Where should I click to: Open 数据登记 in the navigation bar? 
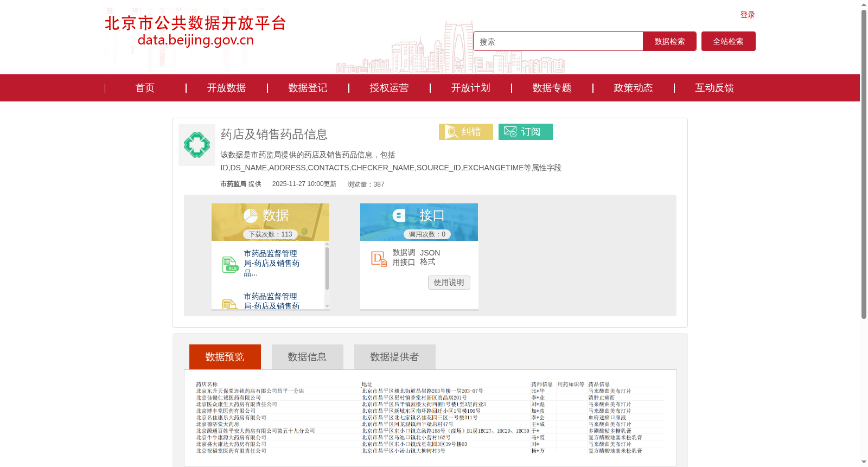click(x=308, y=88)
